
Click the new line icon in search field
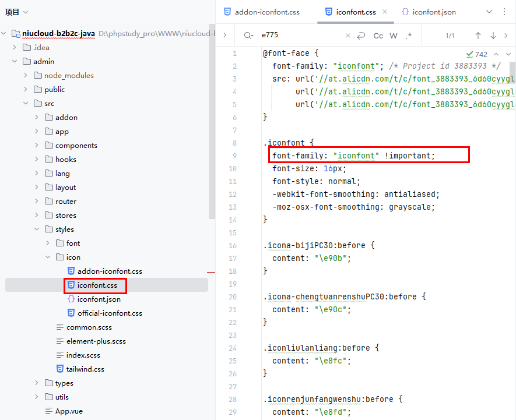[x=361, y=36]
